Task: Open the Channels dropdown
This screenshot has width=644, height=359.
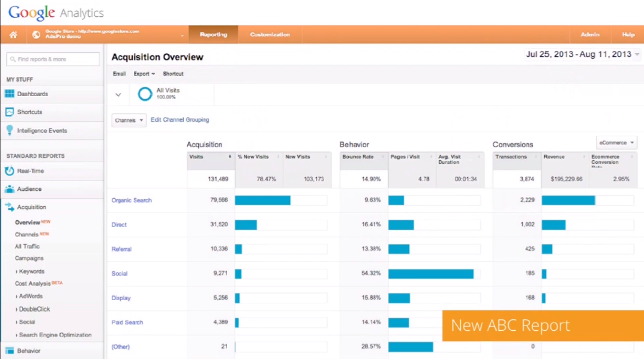Action: click(x=129, y=120)
